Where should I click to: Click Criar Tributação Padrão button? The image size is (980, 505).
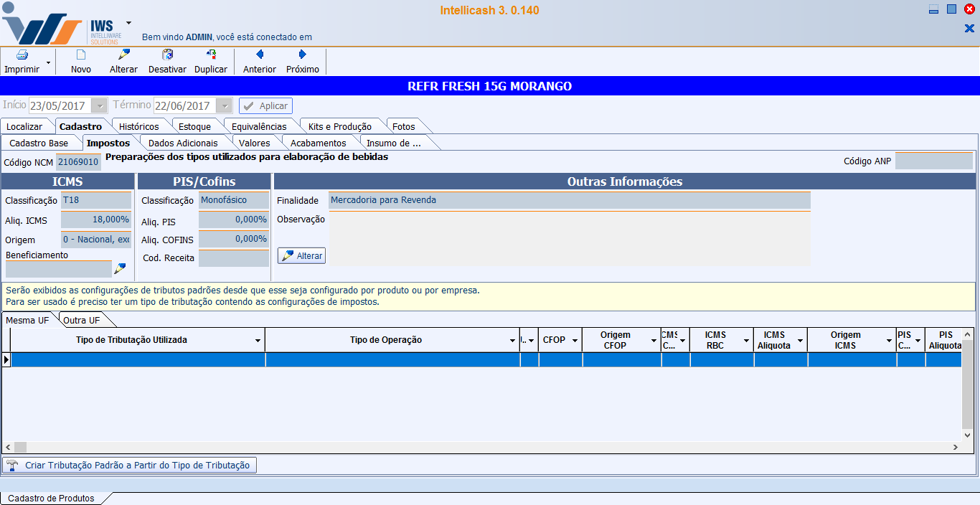pyautogui.click(x=129, y=466)
